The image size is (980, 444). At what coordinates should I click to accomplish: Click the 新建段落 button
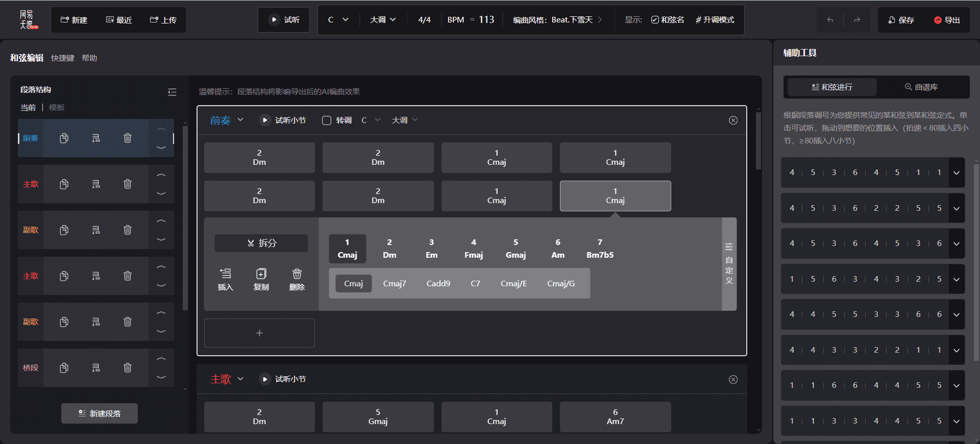coord(100,413)
